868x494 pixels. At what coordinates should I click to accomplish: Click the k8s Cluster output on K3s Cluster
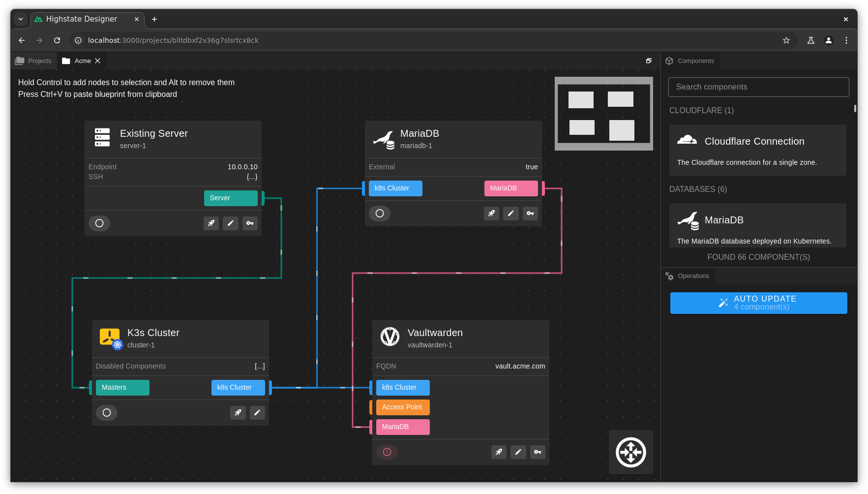click(238, 388)
